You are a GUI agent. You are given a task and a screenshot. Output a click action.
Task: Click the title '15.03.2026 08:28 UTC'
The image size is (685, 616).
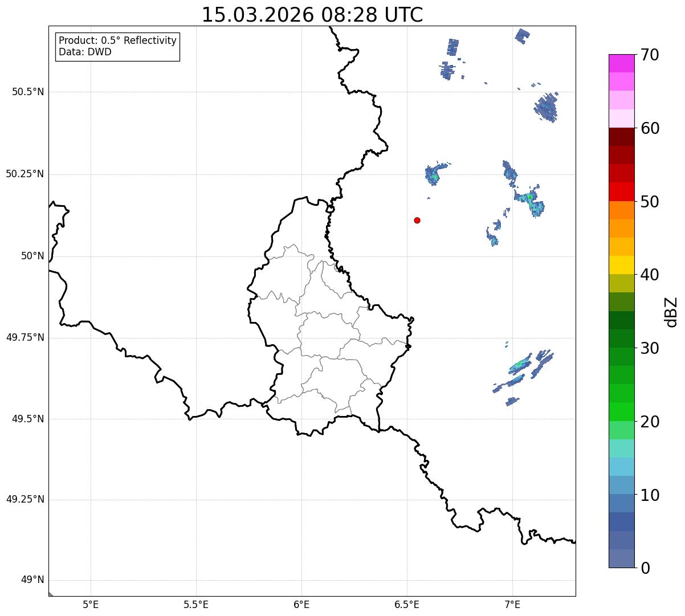pos(312,15)
